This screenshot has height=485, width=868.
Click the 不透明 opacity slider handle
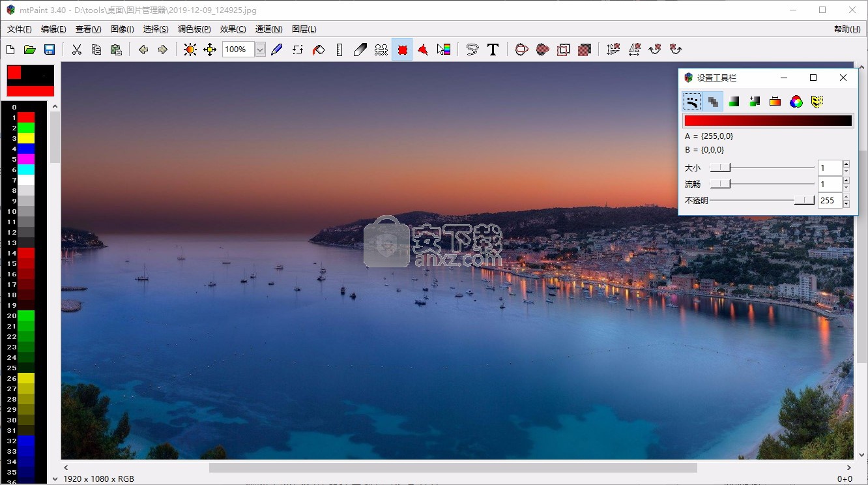[804, 200]
